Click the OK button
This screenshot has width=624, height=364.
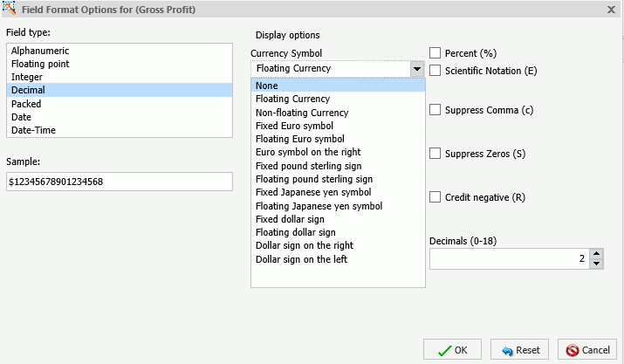tap(452, 350)
